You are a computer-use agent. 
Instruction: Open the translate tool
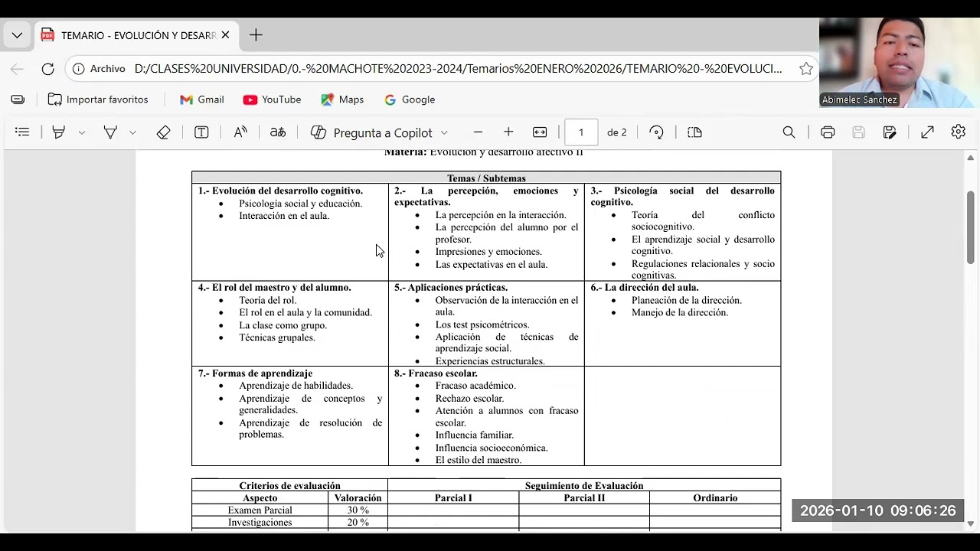coord(278,132)
